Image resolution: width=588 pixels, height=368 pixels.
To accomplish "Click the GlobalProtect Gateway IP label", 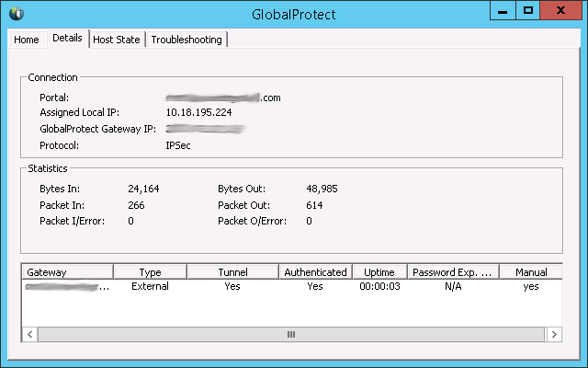I will [98, 129].
